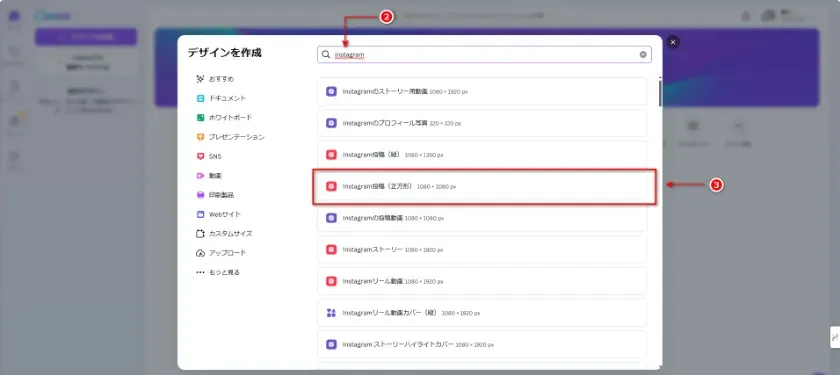The width and height of the screenshot is (840, 375).
Task: Go to Home icon in the background sidebar
Action: pos(14,16)
